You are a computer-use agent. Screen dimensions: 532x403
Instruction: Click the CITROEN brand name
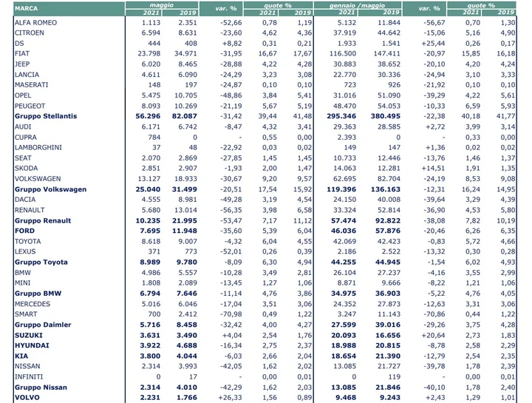click(29, 33)
